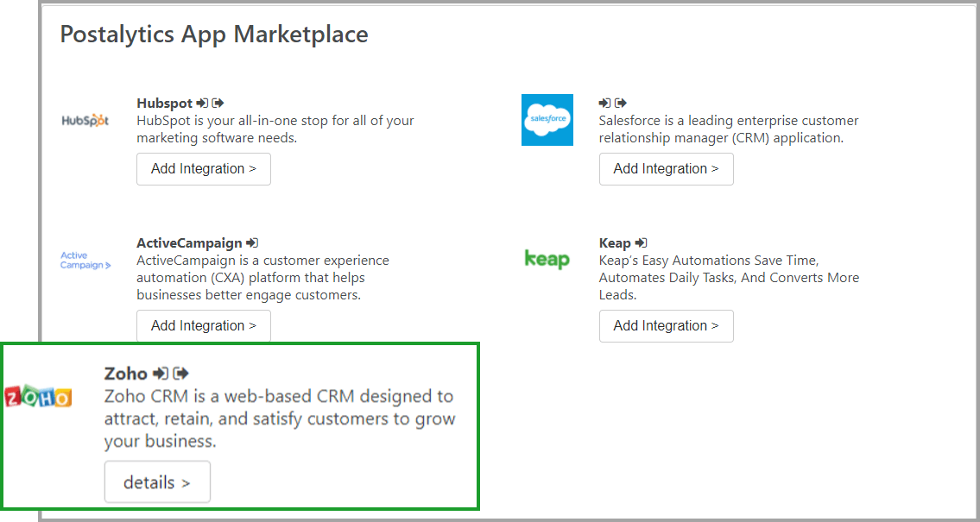Screen dimensions: 980x522
Task: Click the import arrow icon above Salesforce description
Action: pyautogui.click(x=604, y=101)
